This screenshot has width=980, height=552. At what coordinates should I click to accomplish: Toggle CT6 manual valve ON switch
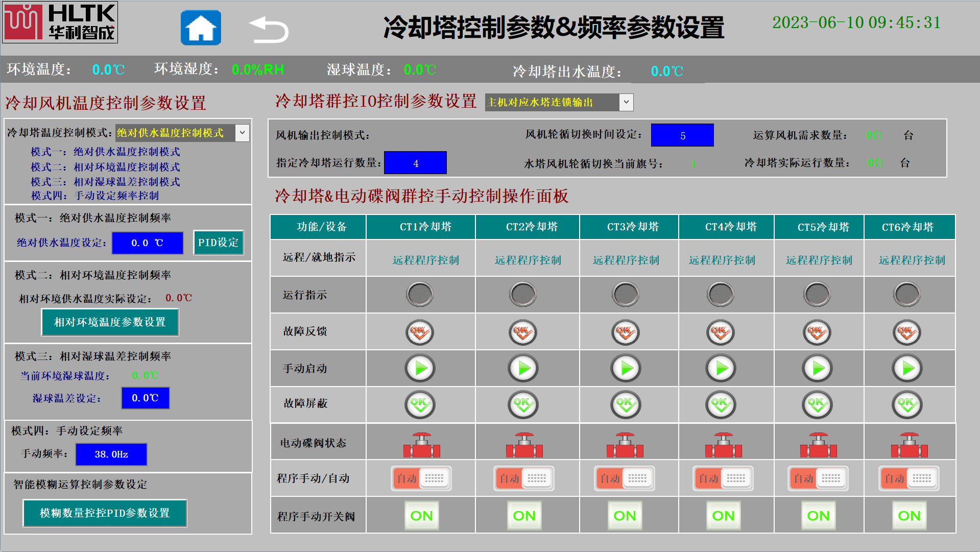909,516
